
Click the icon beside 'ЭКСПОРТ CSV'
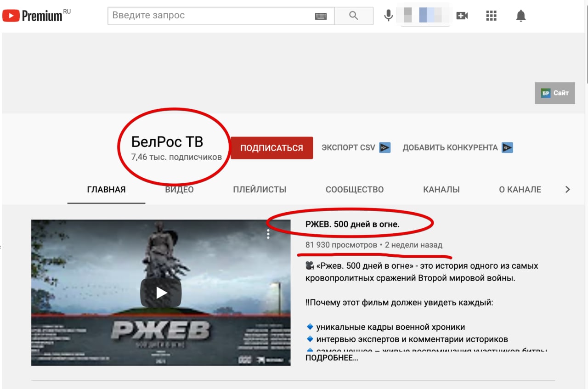[385, 148]
